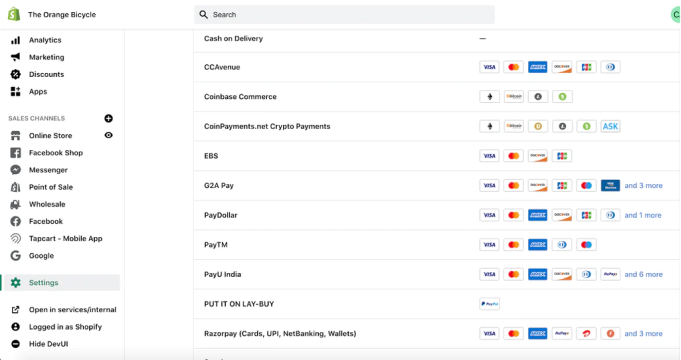
Task: Open the Discounts section
Action: 46,74
